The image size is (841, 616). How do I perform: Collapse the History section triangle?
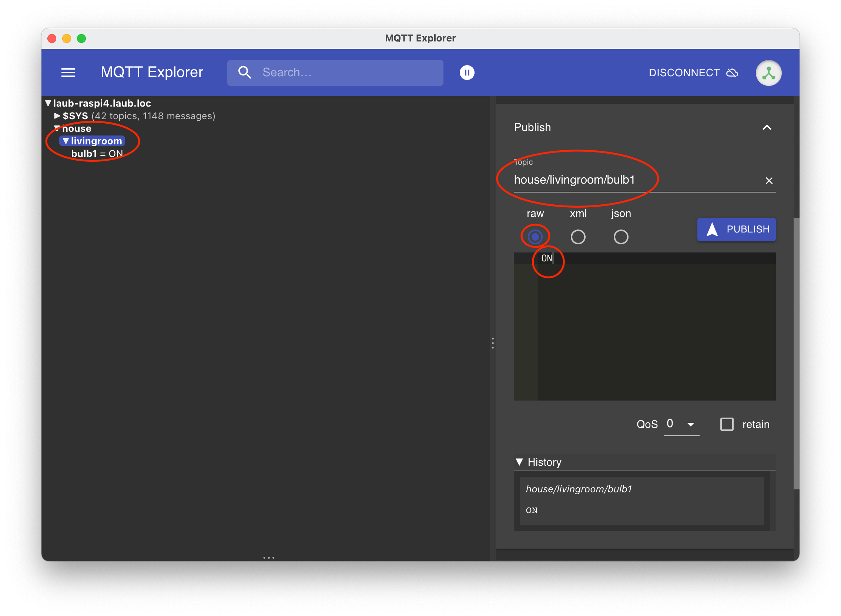(519, 462)
